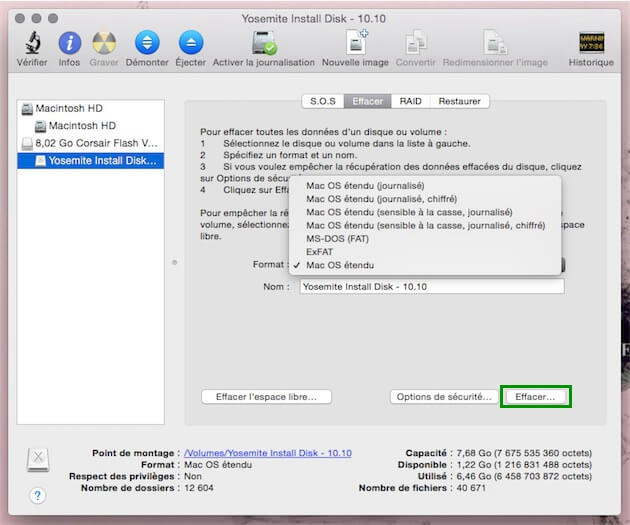Choose Mac OS étendu (journalisé, chiffré)

[425, 199]
